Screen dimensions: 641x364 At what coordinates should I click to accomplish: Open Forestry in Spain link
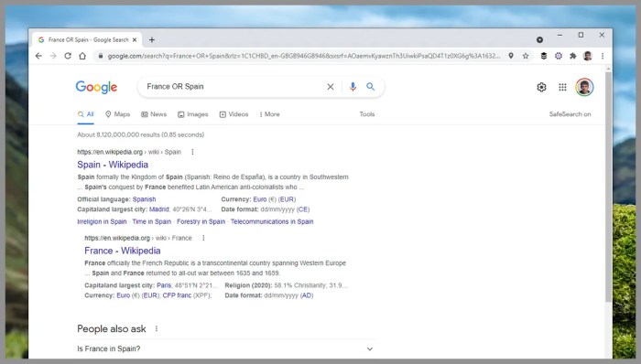pos(201,221)
